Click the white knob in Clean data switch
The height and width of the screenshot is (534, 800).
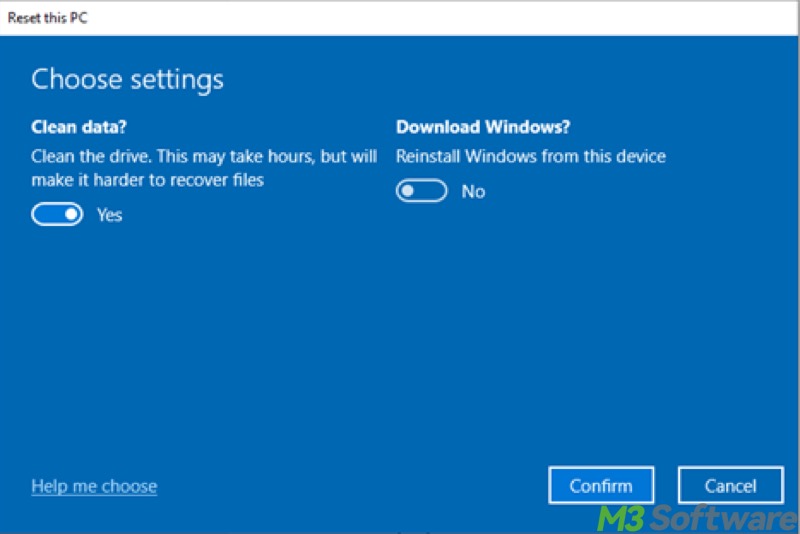coord(70,215)
